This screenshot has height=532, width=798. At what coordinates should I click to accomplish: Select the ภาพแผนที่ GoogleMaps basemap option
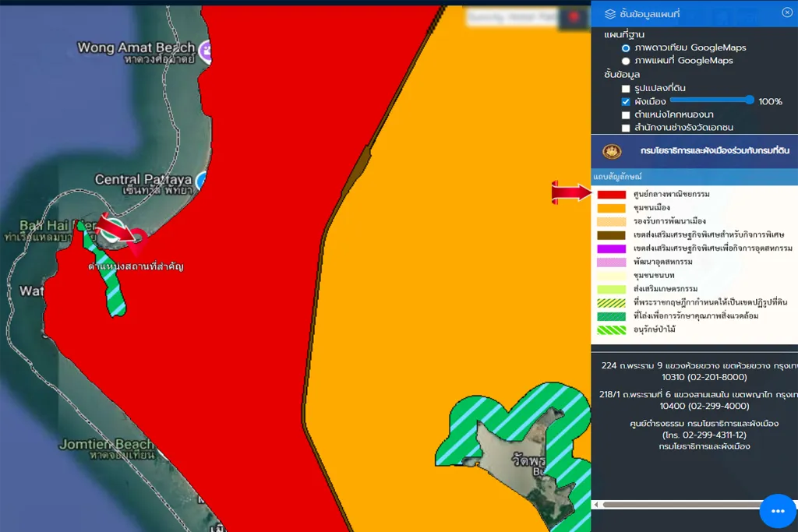coord(626,61)
